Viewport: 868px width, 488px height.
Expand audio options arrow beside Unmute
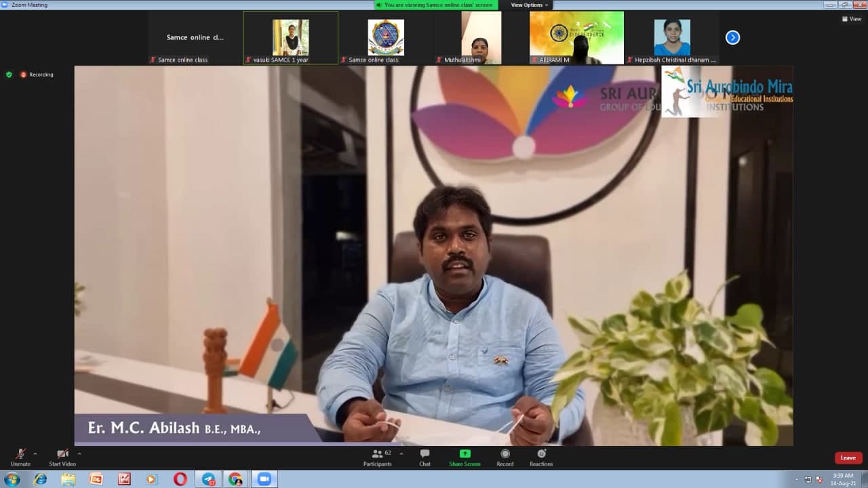(x=35, y=453)
